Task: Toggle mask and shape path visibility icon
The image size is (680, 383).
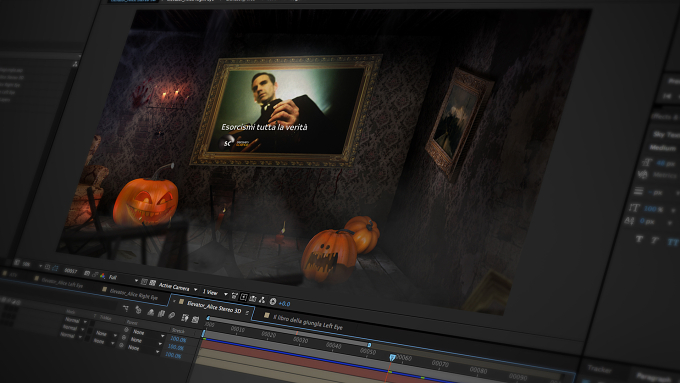Action: [x=55, y=268]
